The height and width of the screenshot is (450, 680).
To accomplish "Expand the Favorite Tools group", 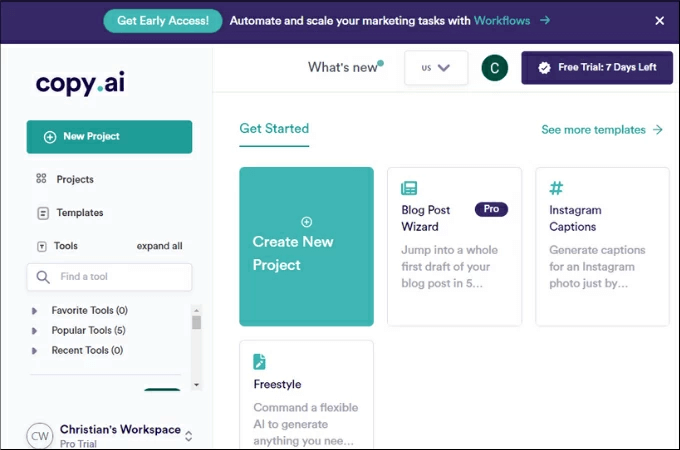I will [35, 311].
